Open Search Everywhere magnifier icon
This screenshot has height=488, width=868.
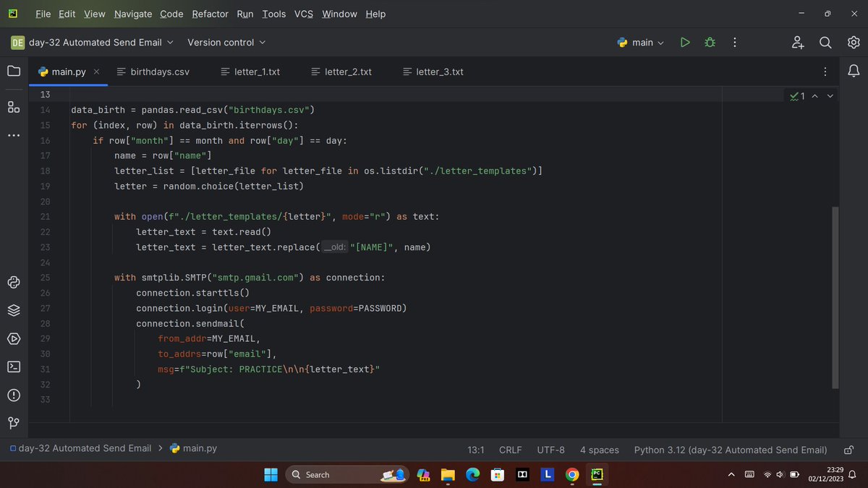point(825,43)
